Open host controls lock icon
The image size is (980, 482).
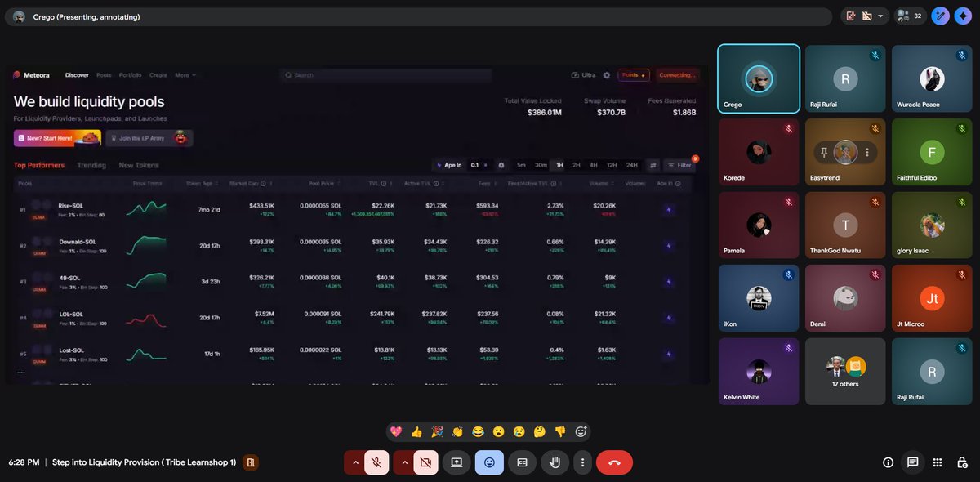point(962,462)
